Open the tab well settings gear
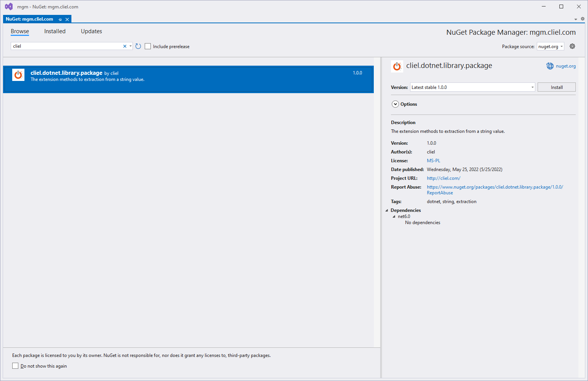This screenshot has height=381, width=588. [x=583, y=19]
